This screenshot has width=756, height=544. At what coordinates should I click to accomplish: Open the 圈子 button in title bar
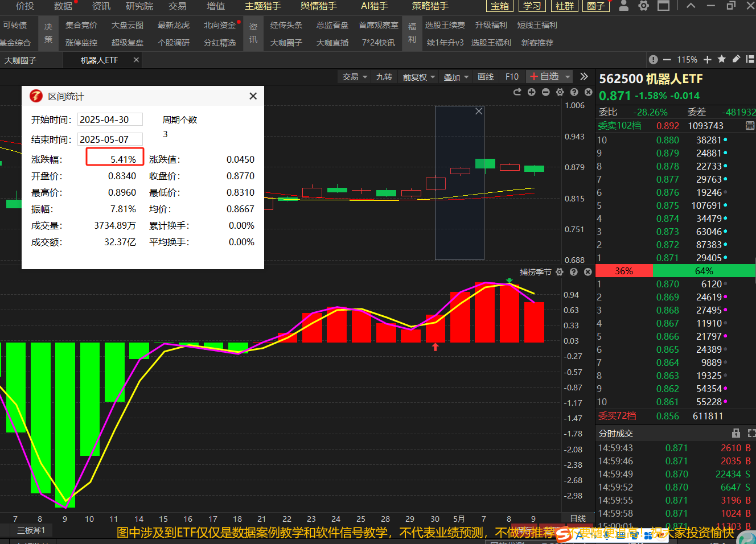[x=596, y=6]
